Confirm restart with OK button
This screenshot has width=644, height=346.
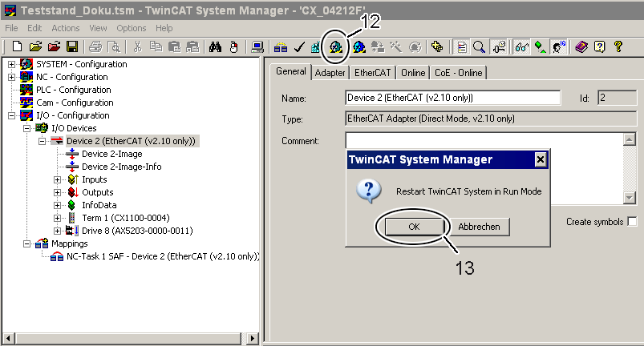coord(415,227)
